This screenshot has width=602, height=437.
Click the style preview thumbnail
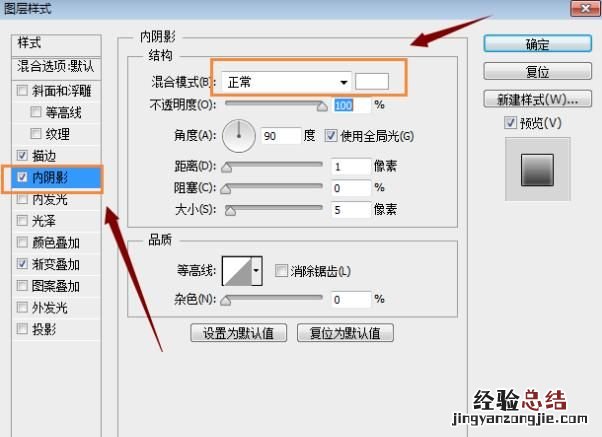tap(538, 170)
